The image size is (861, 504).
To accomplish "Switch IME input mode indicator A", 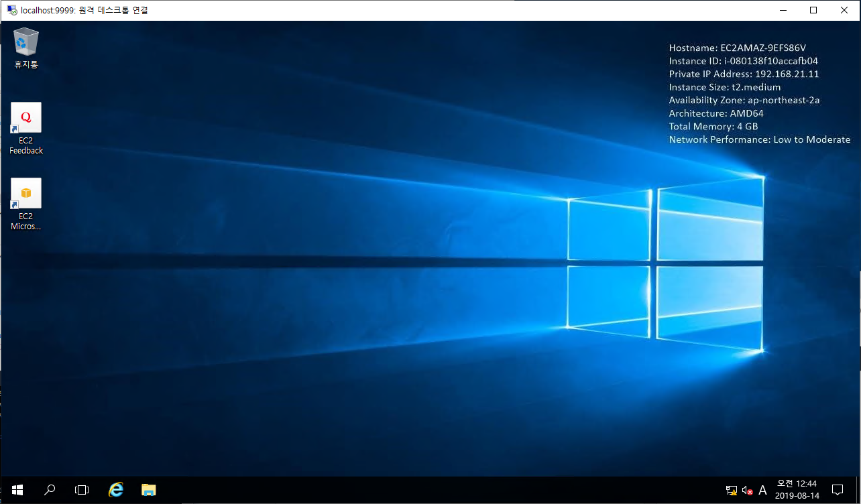I will [x=762, y=491].
